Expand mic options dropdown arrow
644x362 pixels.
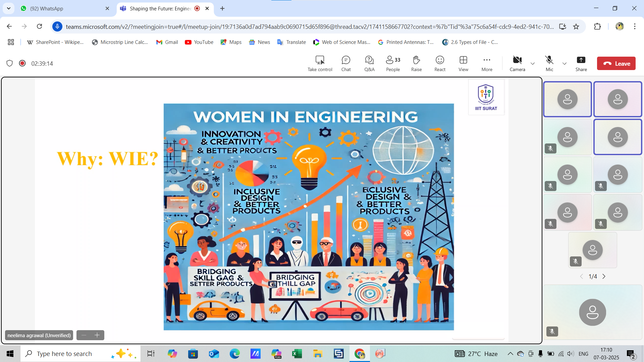[x=565, y=64]
